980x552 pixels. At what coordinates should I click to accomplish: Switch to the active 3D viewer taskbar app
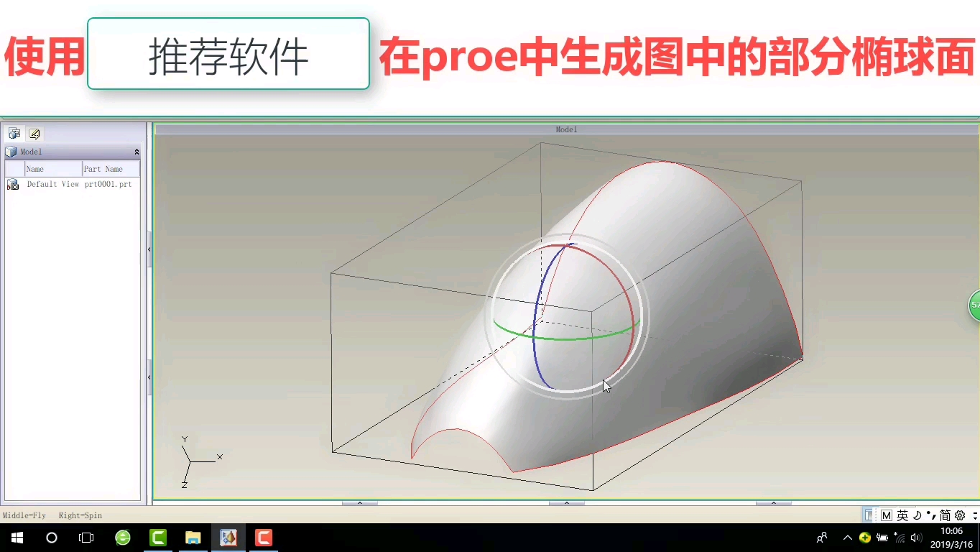pos(228,538)
